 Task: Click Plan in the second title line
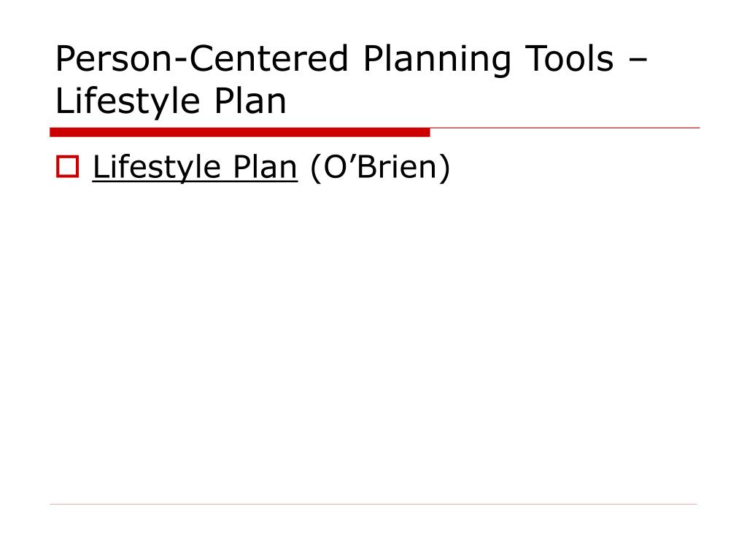[250, 101]
